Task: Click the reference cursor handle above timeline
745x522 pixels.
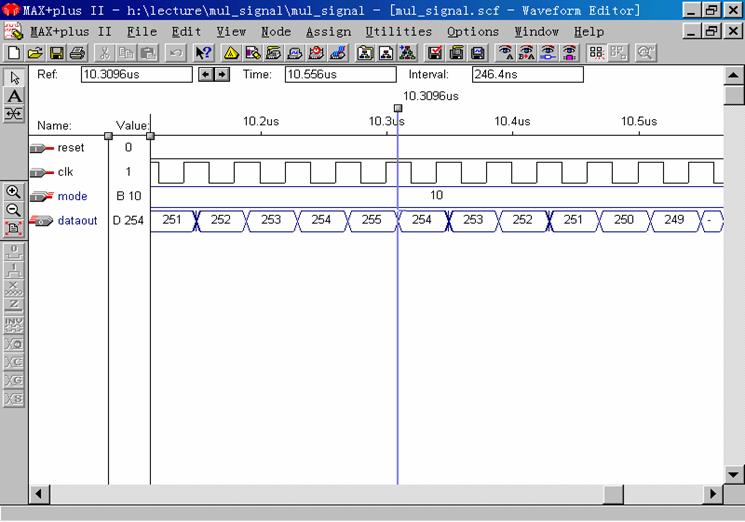Action: coord(398,108)
